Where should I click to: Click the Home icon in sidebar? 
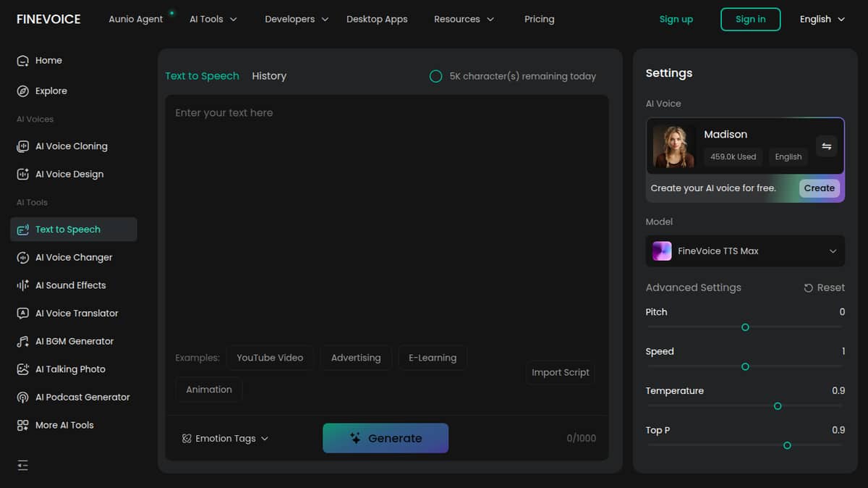coord(22,61)
